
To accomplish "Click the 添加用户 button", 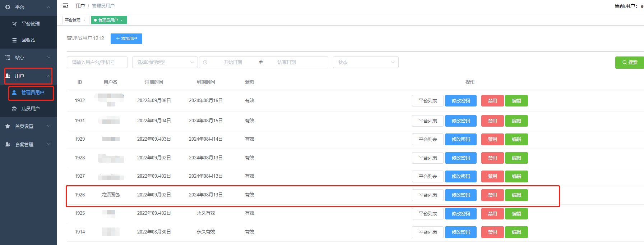I will (x=126, y=38).
